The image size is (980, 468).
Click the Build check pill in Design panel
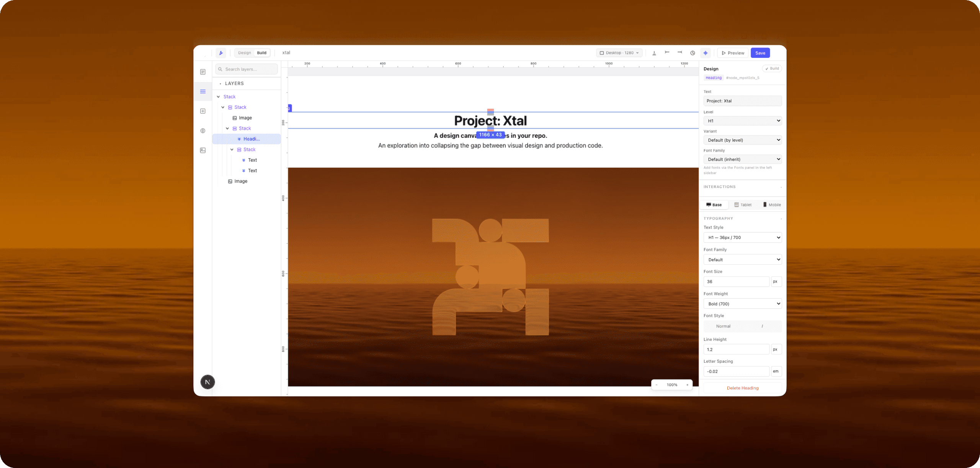(x=772, y=69)
